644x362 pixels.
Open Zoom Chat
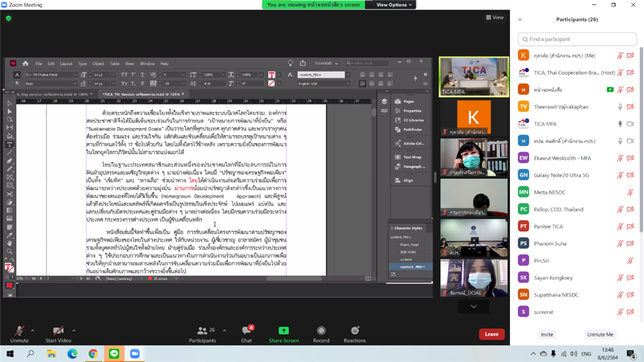(247, 334)
